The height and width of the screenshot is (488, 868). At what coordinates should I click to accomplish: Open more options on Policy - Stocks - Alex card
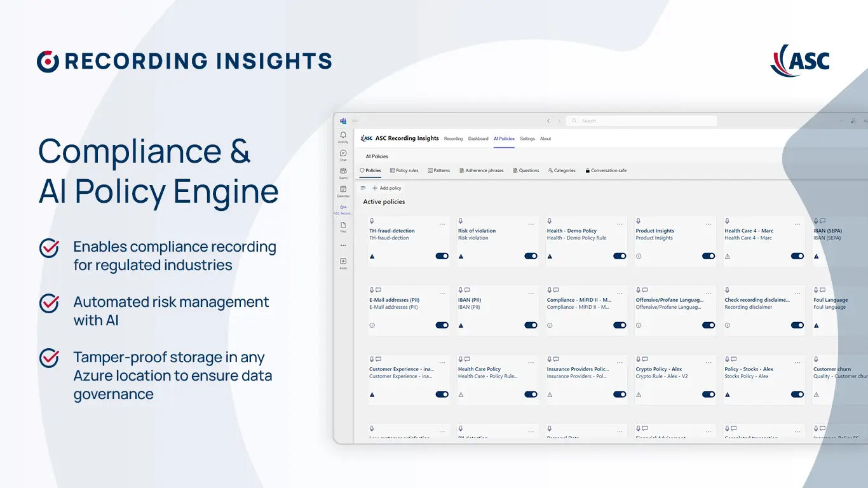[x=798, y=363]
